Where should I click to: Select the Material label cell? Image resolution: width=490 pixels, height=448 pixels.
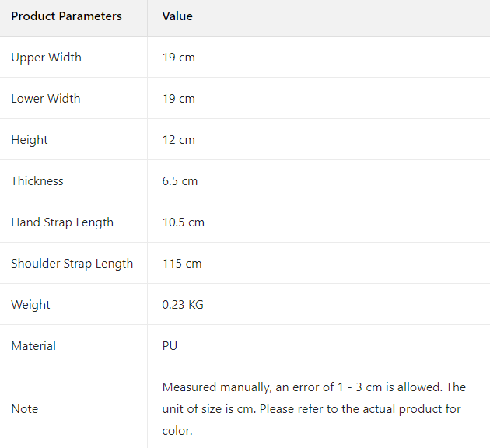(33, 346)
